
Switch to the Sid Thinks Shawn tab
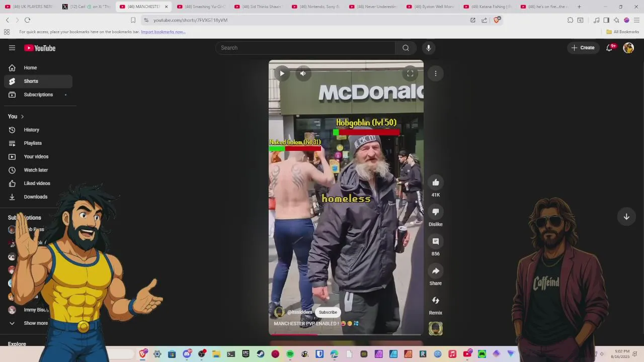[x=259, y=7]
